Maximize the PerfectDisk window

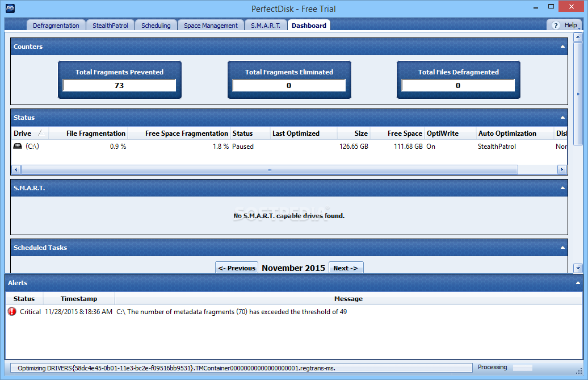point(551,7)
